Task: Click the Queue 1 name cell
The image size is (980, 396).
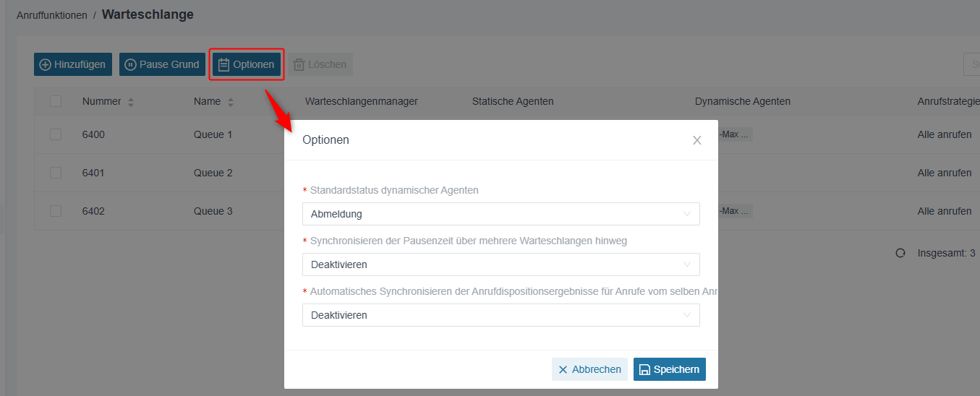Action: click(213, 134)
